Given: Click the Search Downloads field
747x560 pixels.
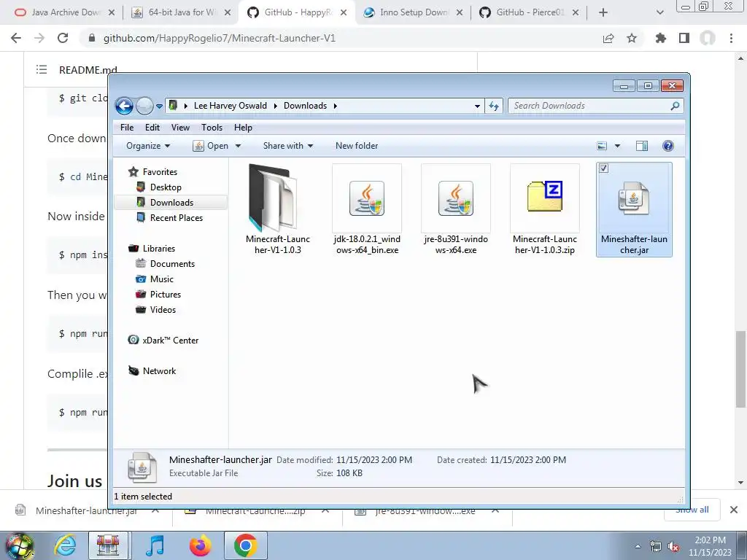Looking at the screenshot, I should click(595, 106).
